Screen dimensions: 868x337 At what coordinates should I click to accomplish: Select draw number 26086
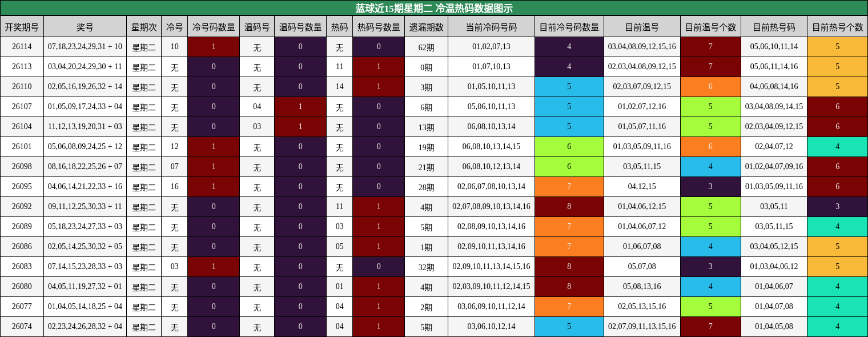click(22, 247)
